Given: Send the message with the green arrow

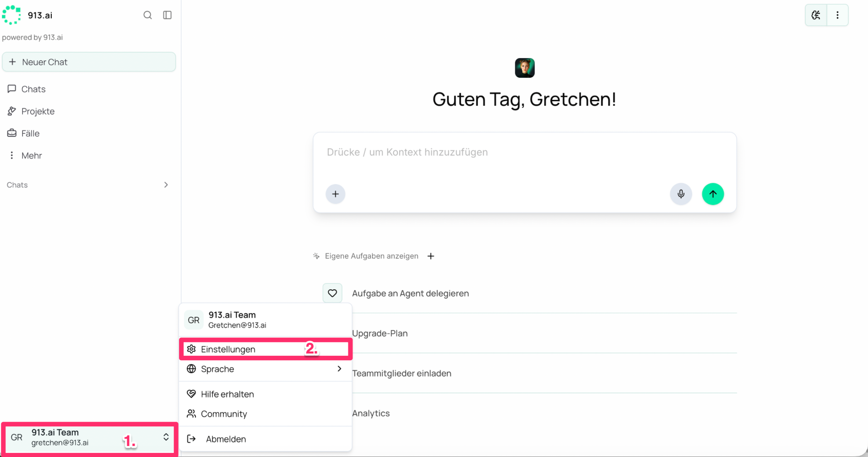Looking at the screenshot, I should coord(713,194).
